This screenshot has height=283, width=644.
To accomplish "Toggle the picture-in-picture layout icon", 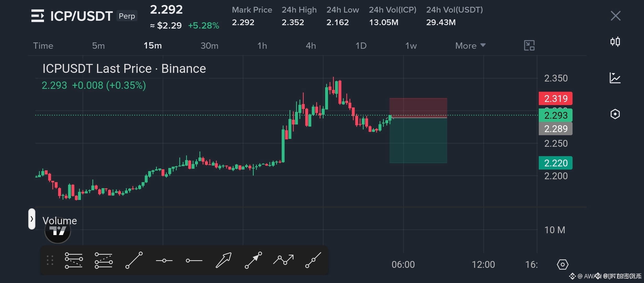I will [529, 46].
